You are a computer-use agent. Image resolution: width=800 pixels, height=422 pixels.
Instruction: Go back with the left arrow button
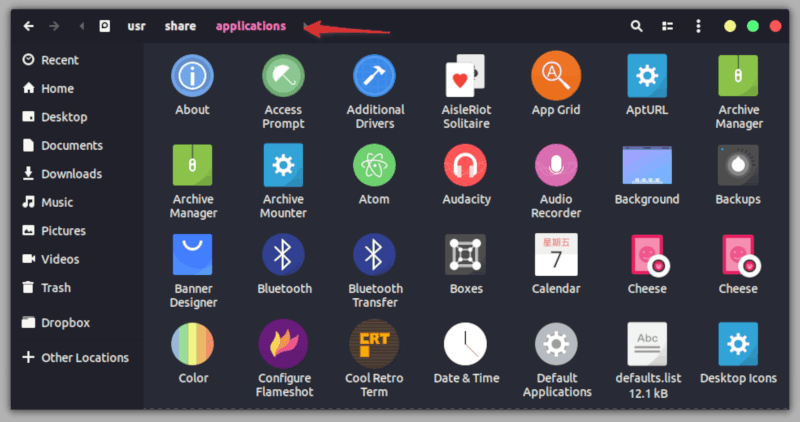click(x=28, y=26)
